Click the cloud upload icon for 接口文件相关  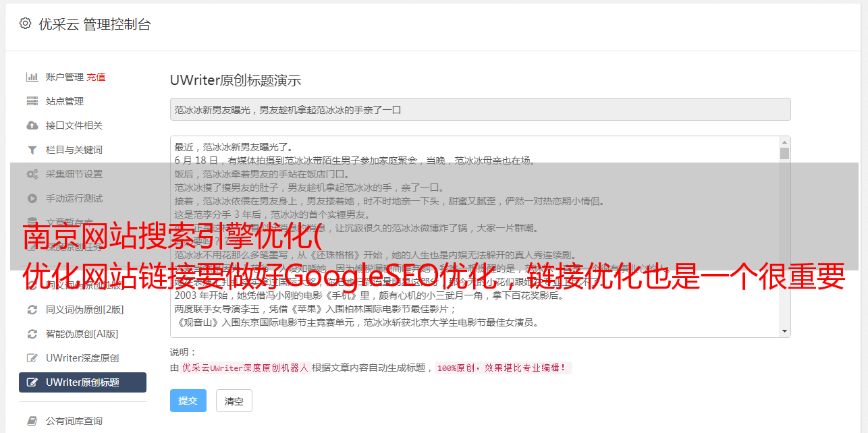click(x=32, y=125)
